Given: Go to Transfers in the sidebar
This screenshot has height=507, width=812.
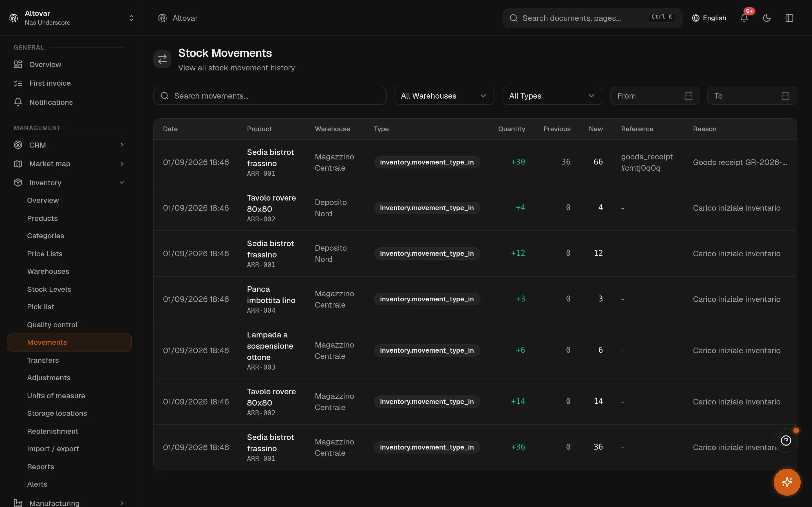Looking at the screenshot, I should coord(43,360).
